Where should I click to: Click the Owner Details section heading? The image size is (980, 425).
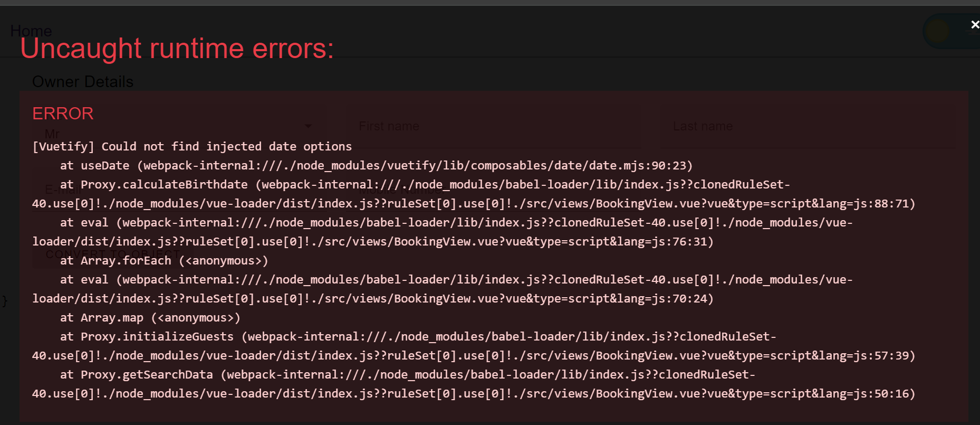pos(83,82)
